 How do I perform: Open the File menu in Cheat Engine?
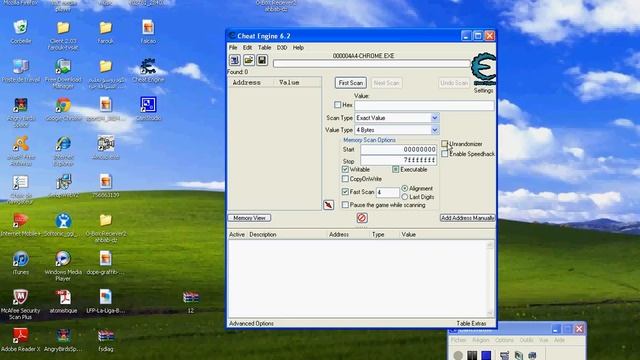(233, 47)
